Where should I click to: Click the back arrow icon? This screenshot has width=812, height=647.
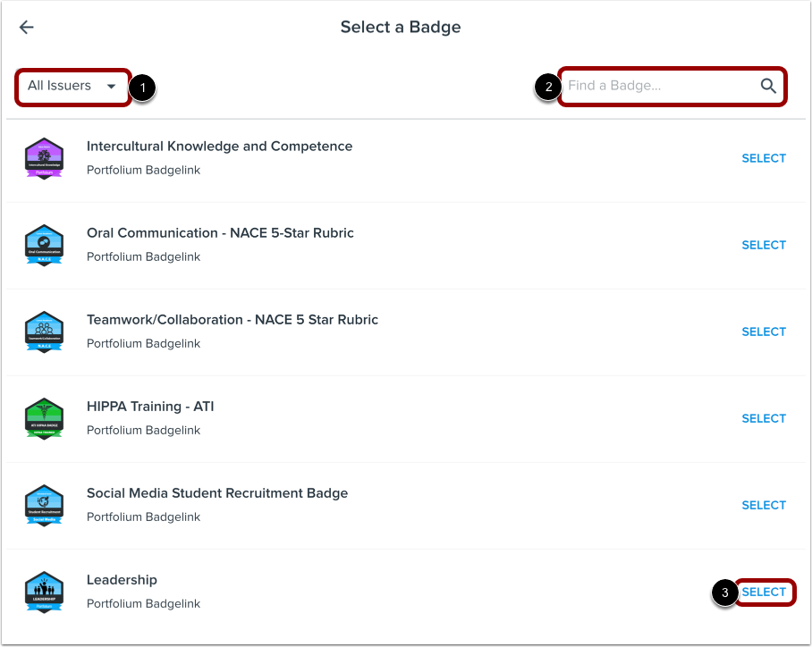26,27
